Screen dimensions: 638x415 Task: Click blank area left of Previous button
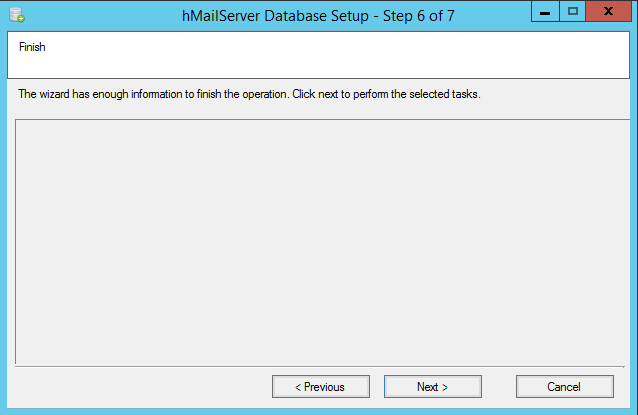[140, 387]
